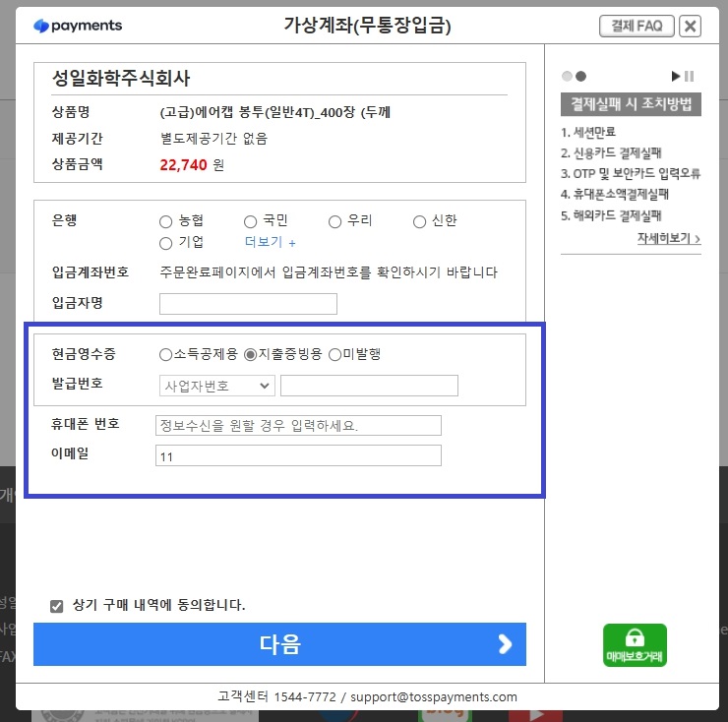Click the blue 다음 button

click(x=279, y=644)
